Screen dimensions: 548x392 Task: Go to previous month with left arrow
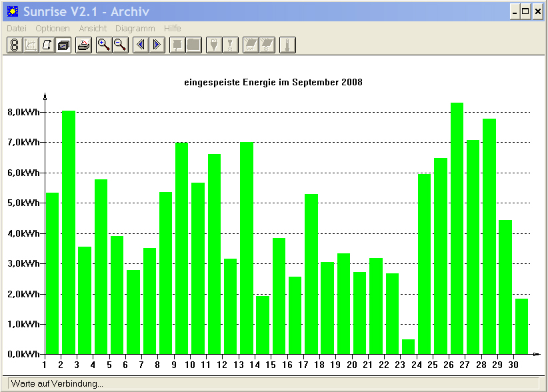[x=141, y=45]
